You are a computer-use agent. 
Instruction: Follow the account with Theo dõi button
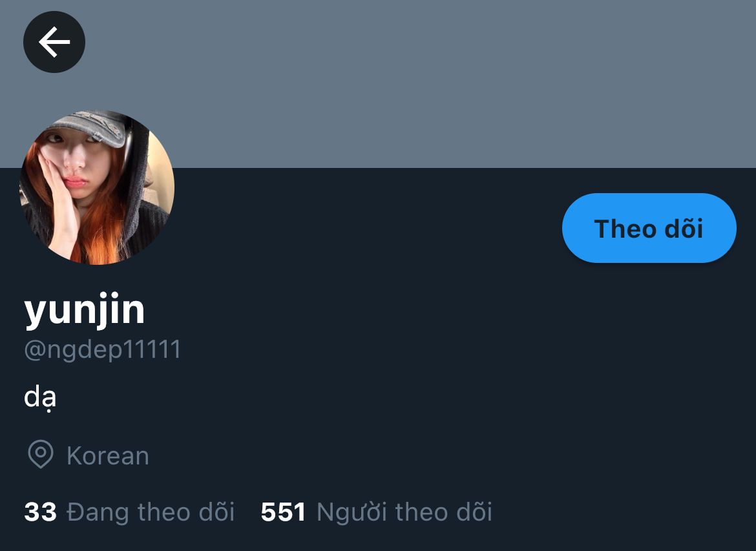[649, 228]
